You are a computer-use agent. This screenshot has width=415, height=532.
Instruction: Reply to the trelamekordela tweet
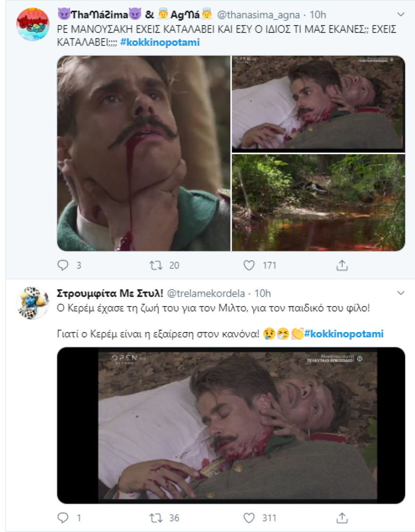tap(63, 518)
